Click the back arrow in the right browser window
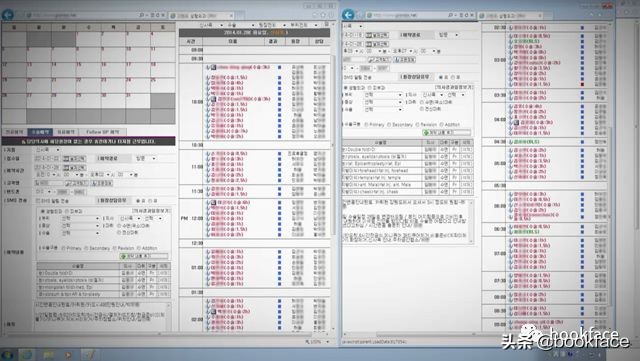This screenshot has width=640, height=361. click(348, 15)
